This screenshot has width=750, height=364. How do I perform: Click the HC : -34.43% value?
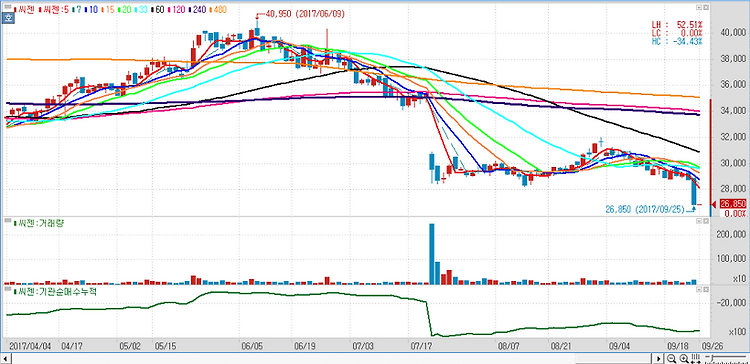point(677,41)
